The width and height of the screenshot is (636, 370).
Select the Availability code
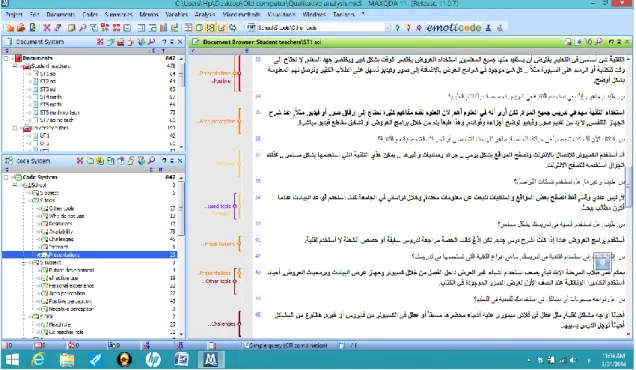tap(61, 232)
